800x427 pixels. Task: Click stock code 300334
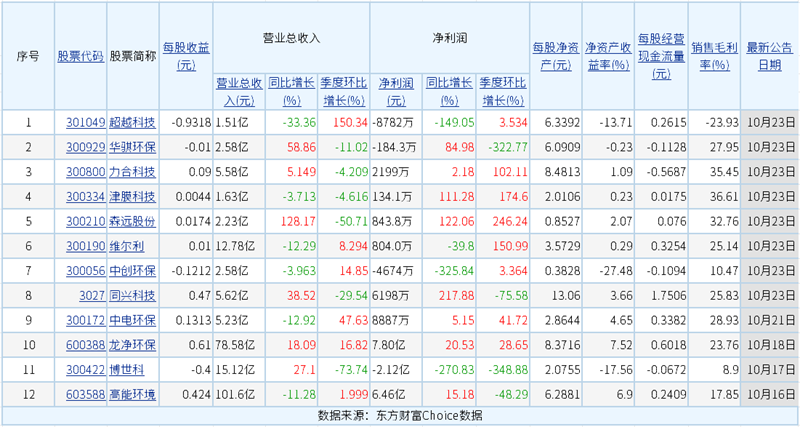click(x=85, y=196)
